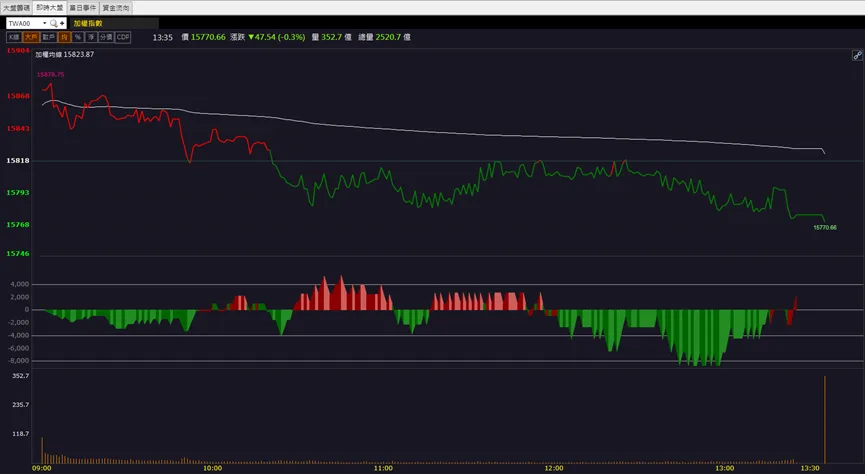Viewport: 865px width, 474px height.
Task: Click the 15878.75 high price marker
Action: 50,74
